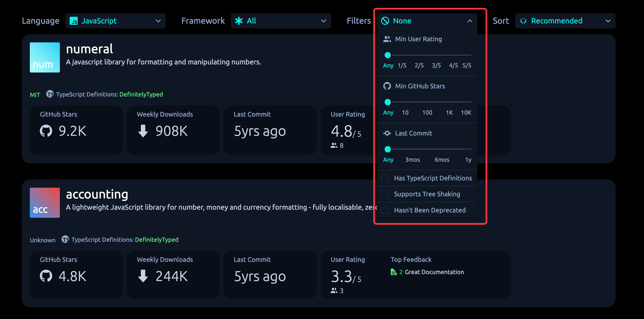Select 6mos on the Last Commit scale
The width and height of the screenshot is (644, 319).
pos(442,160)
